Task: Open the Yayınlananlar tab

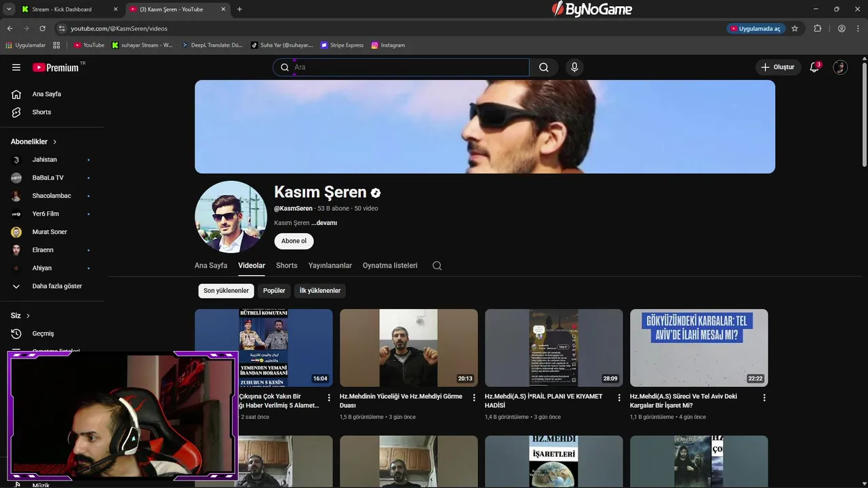Action: [330, 266]
